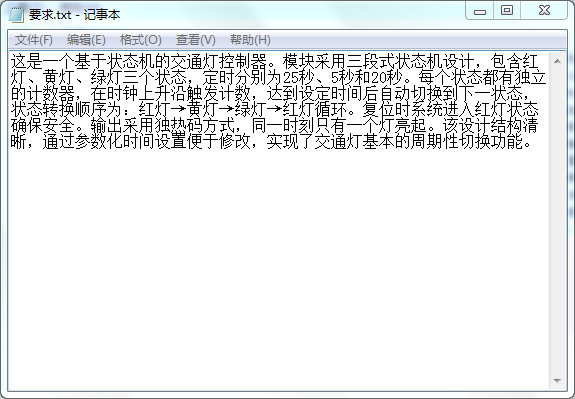Click on text '25秒、5秒和20秒'

tap(343, 77)
